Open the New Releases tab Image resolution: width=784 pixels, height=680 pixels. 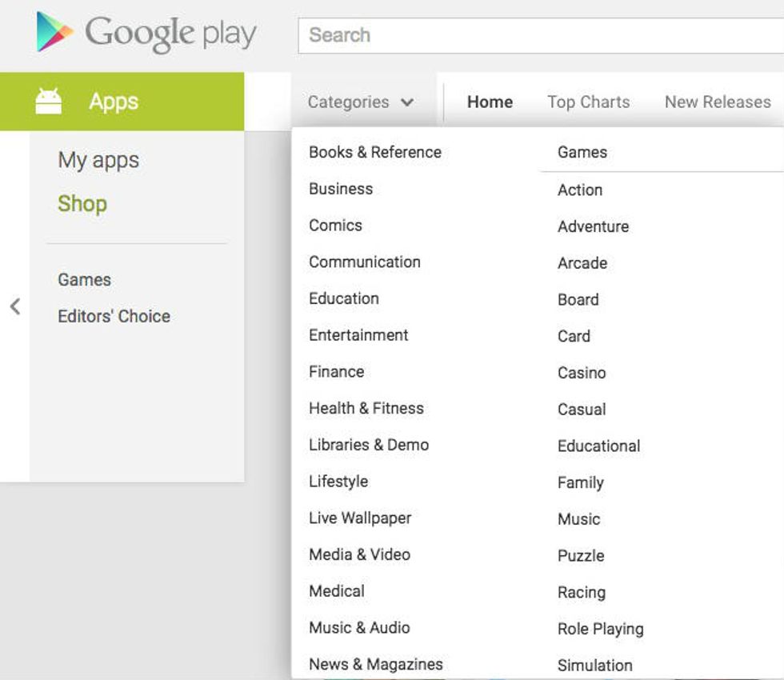coord(716,102)
